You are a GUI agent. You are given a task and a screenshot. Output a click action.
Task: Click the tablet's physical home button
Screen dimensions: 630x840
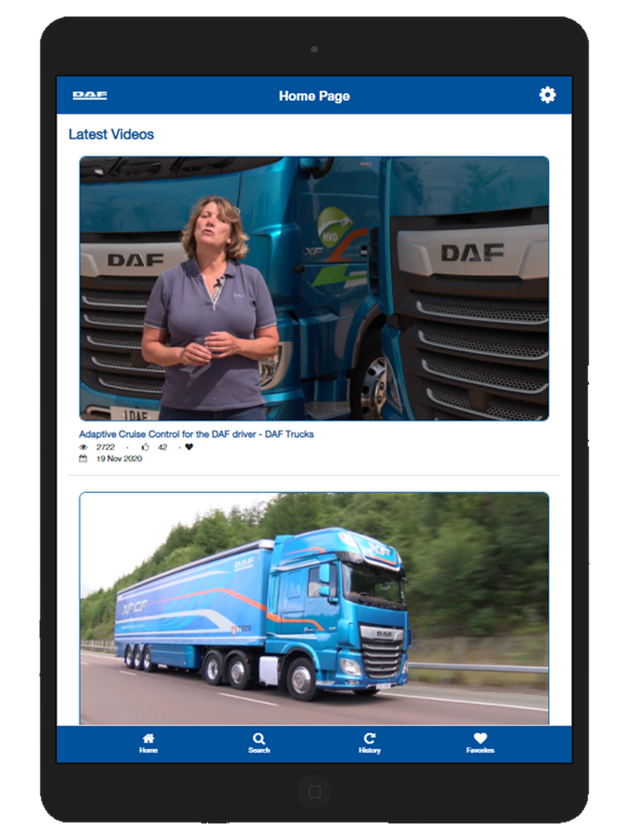314,792
